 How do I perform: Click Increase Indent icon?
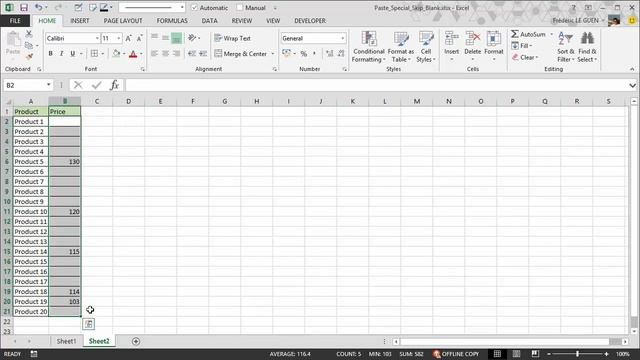(x=203, y=53)
